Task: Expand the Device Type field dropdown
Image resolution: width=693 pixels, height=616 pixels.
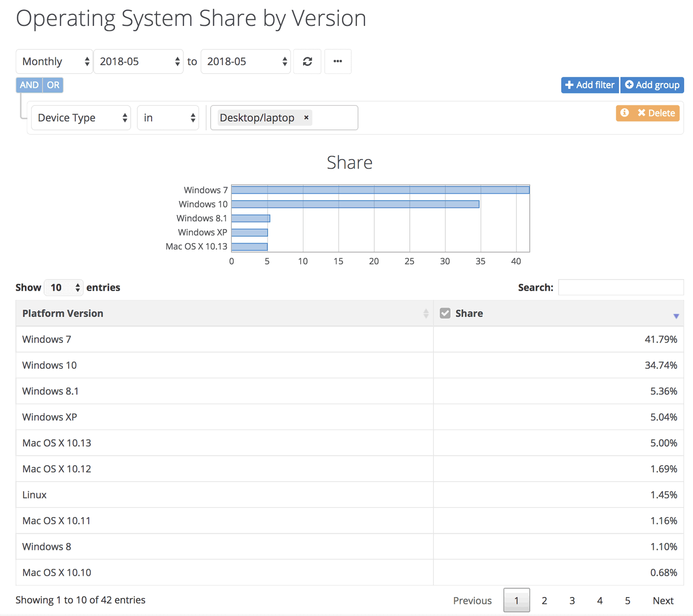Action: coord(81,118)
